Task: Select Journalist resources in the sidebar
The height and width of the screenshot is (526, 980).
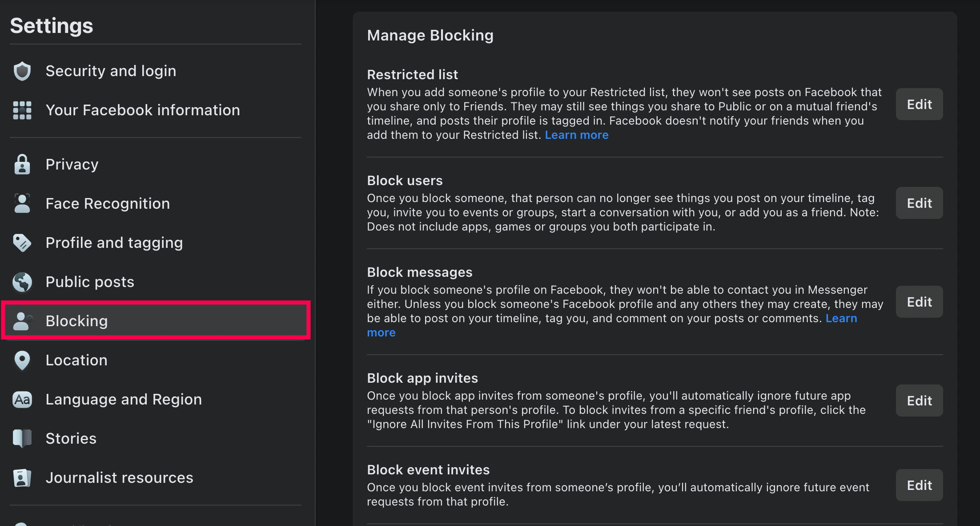Action: click(119, 478)
